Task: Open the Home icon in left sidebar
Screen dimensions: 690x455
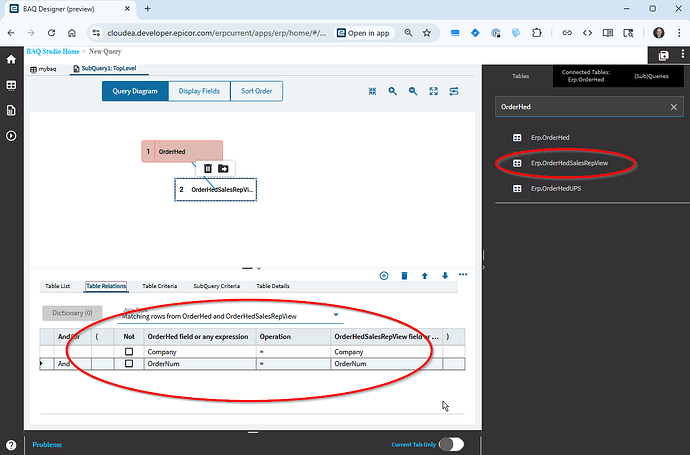Action: coord(11,59)
